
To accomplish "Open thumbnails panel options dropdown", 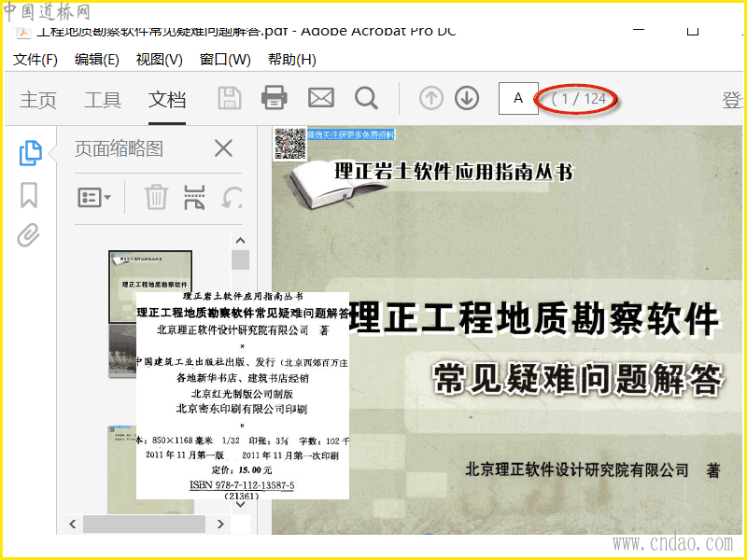I will (94, 197).
